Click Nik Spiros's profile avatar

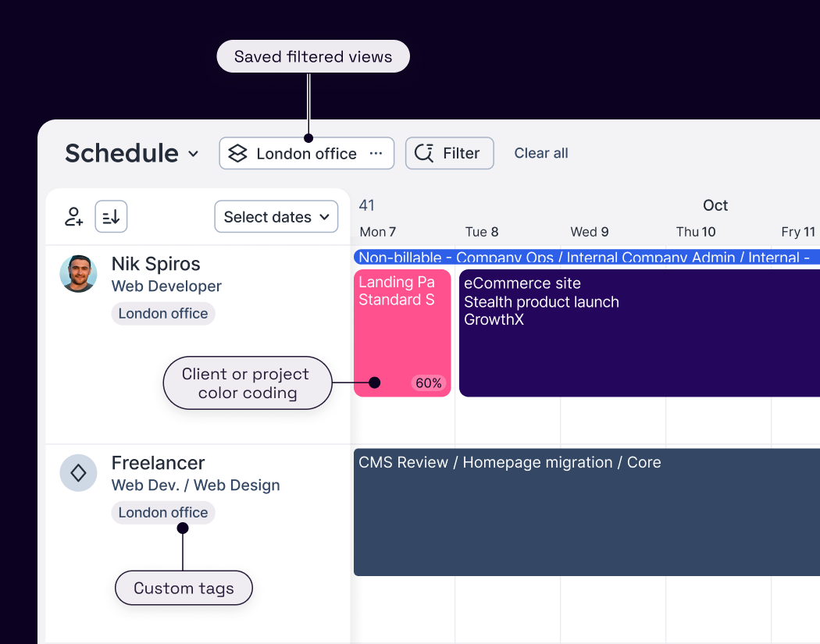tap(78, 274)
